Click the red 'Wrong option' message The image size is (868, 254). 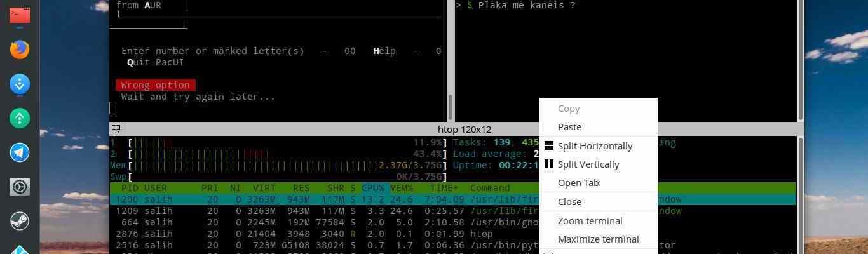[156, 85]
